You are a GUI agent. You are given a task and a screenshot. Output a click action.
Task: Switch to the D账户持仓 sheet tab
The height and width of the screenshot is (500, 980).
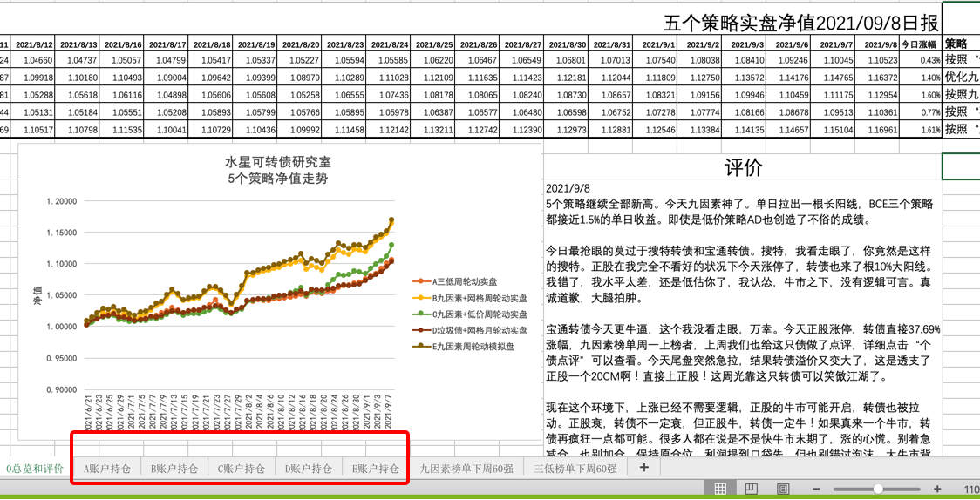(308, 468)
